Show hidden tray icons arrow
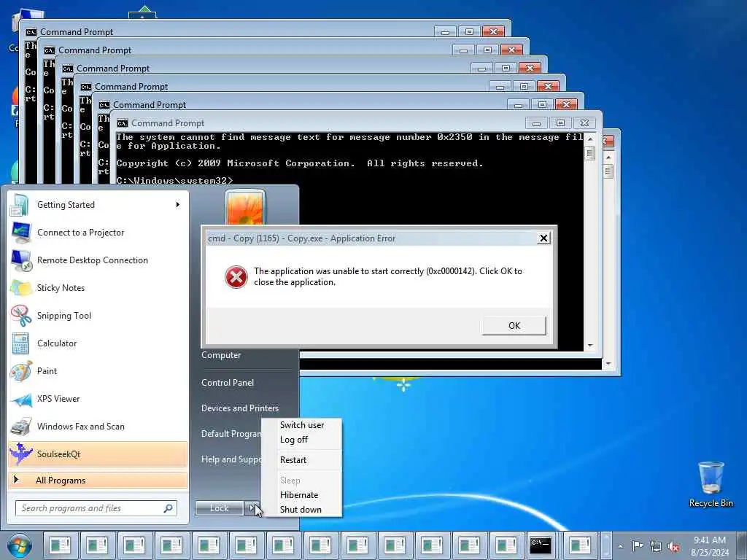 (x=620, y=547)
